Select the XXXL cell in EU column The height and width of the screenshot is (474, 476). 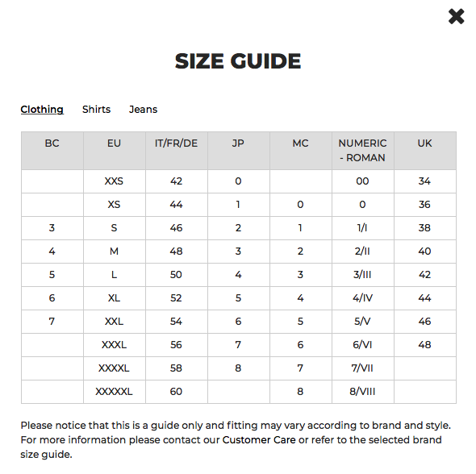click(114, 345)
